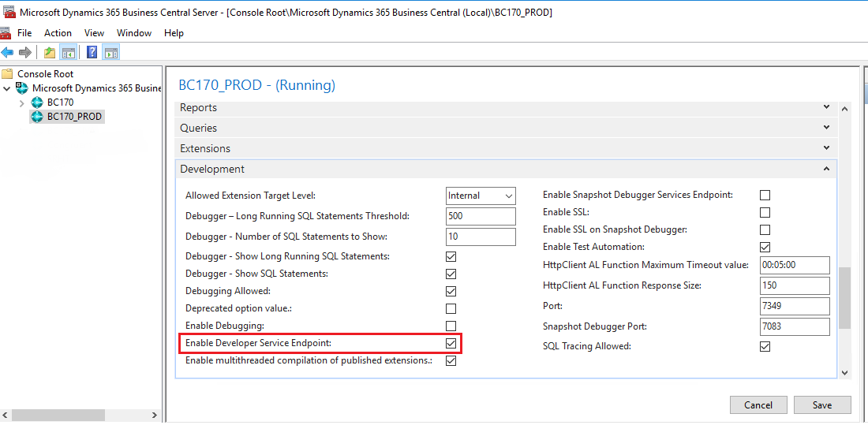
Task: Click the BC170 server instance icon
Action: click(36, 103)
